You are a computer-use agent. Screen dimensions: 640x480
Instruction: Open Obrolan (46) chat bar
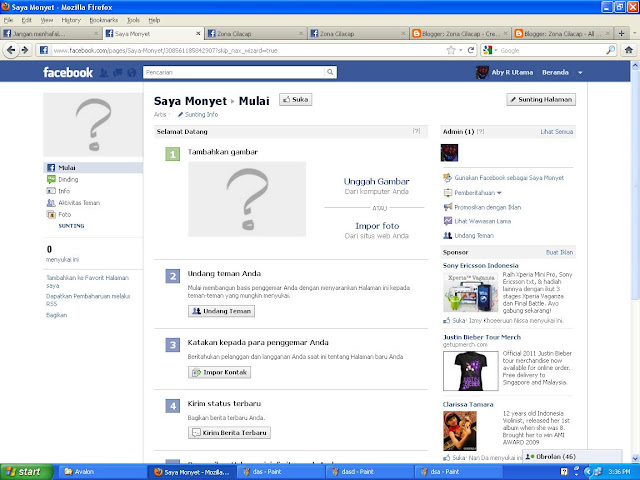(572, 457)
